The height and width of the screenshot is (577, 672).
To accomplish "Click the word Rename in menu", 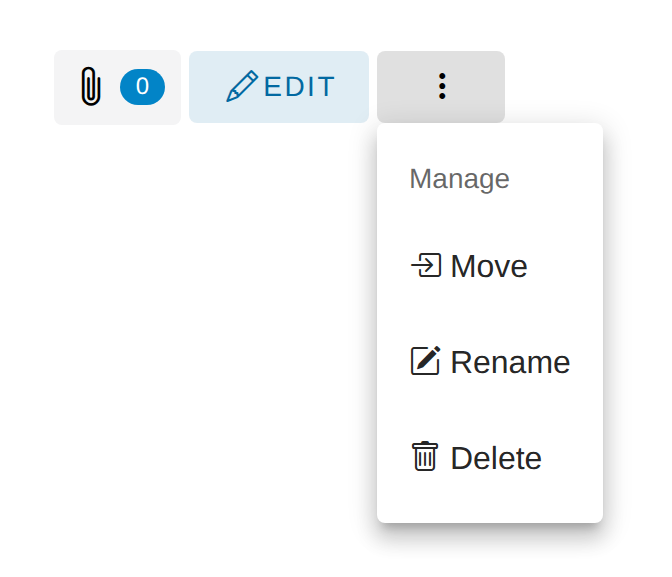I will point(510,362).
